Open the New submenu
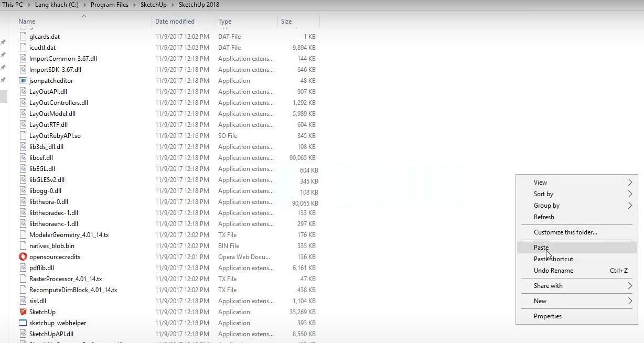Viewport: 644px width, 343px height. (x=576, y=301)
